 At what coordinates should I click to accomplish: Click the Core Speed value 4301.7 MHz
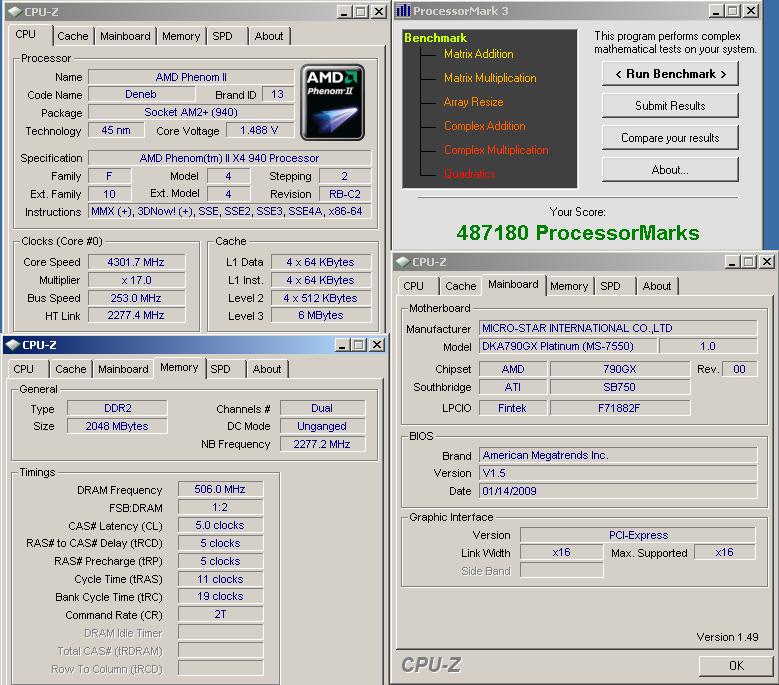137,262
